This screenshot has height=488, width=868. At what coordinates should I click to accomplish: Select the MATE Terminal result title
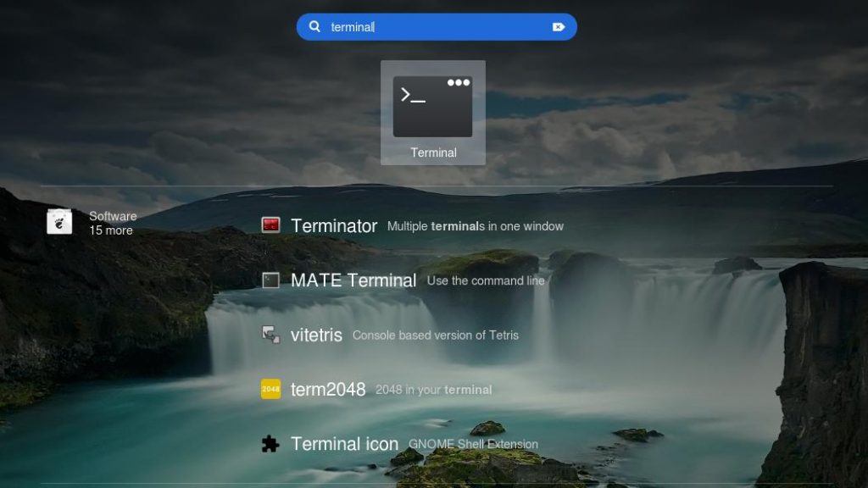(x=353, y=280)
